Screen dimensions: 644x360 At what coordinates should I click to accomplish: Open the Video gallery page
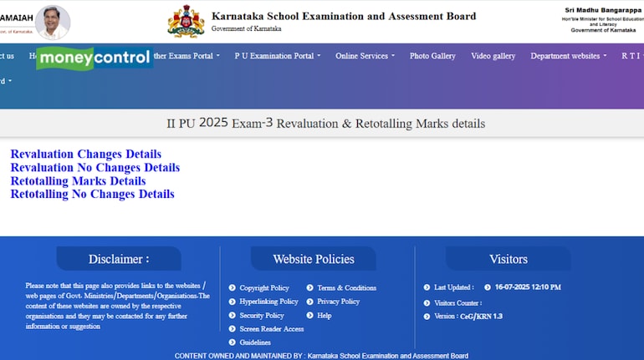(493, 56)
